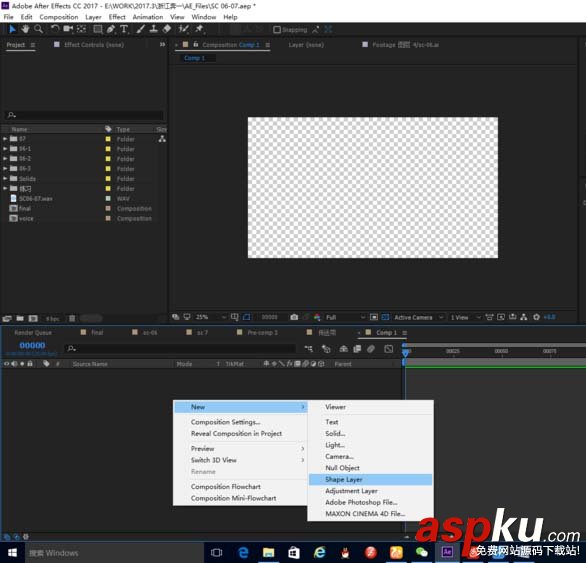
Task: Open the 1 View layout dropdown
Action: [465, 317]
